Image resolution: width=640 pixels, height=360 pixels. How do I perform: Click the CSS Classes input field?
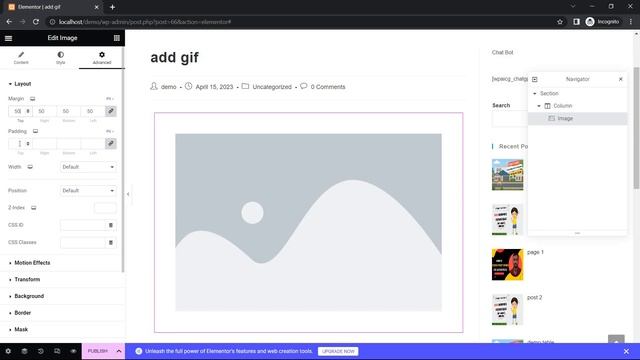pyautogui.click(x=82, y=242)
